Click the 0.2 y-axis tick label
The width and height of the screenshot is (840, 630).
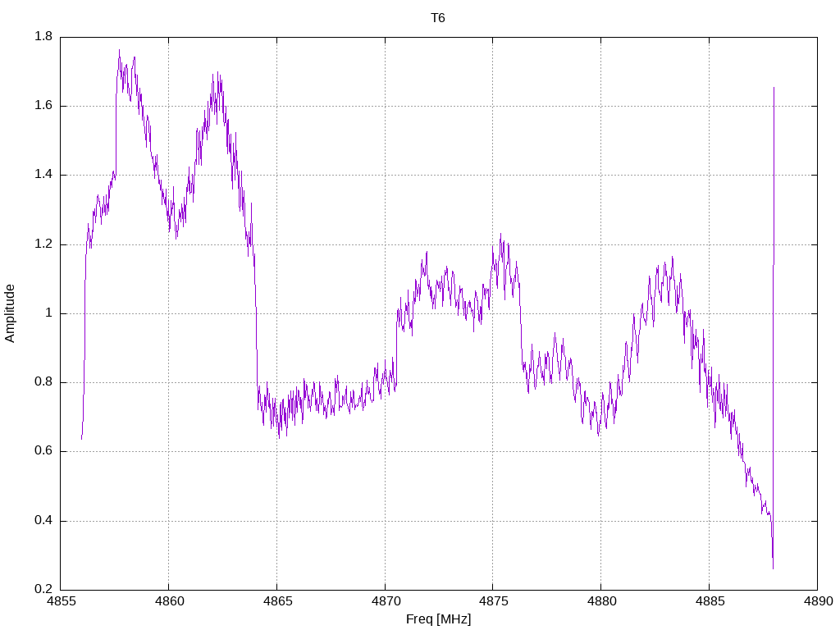pyautogui.click(x=43, y=589)
